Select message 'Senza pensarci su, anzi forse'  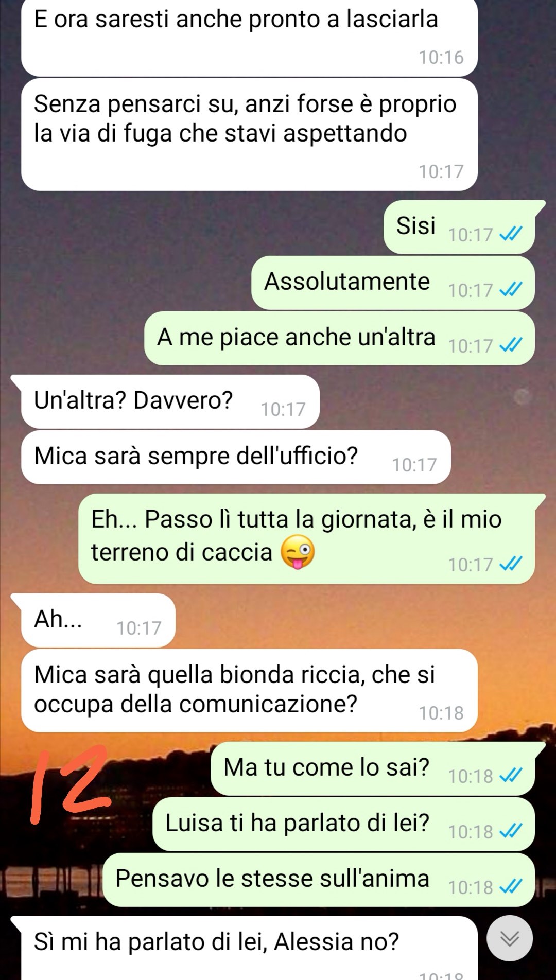click(249, 134)
